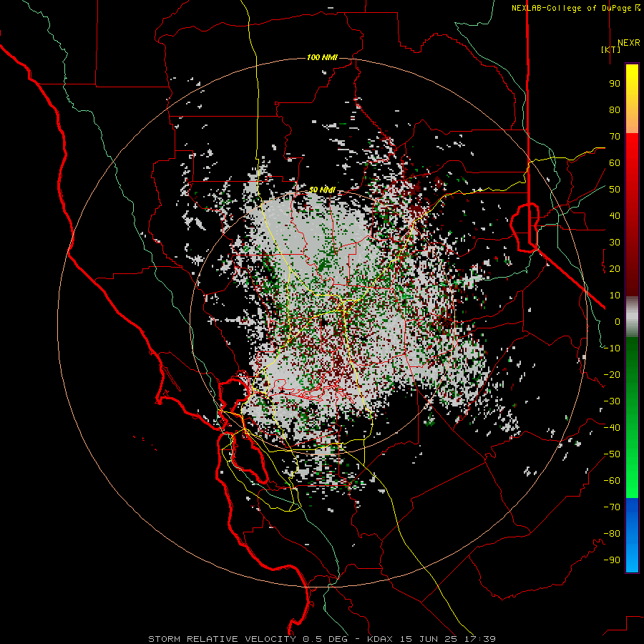644x644 pixels.
Task: Pick the blue bottom segment of the velocity color bar
Action: (x=632, y=535)
